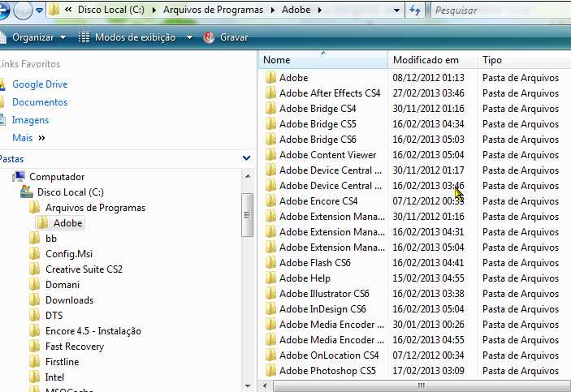Viewport: 571px width, 392px height.
Task: Open arrow after Disco Local (C:) breadcrumb
Action: (x=154, y=11)
